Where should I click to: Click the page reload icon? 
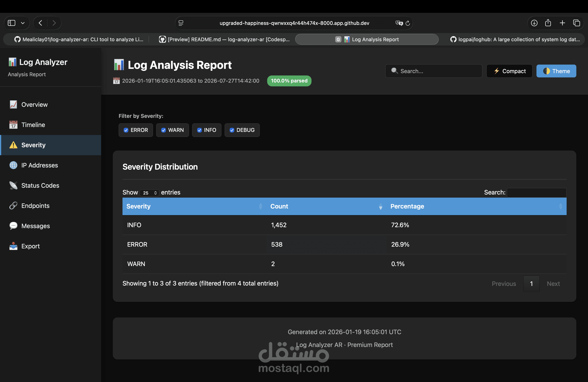pyautogui.click(x=408, y=23)
